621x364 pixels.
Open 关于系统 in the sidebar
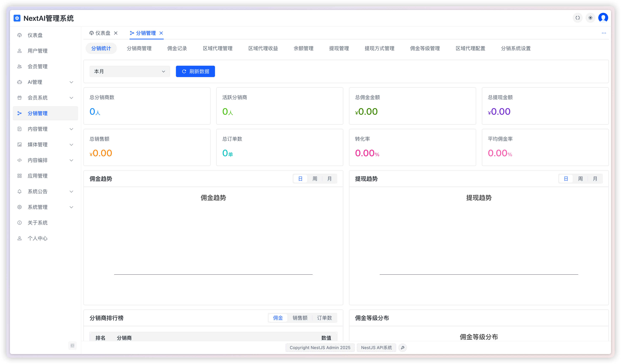tap(45, 223)
